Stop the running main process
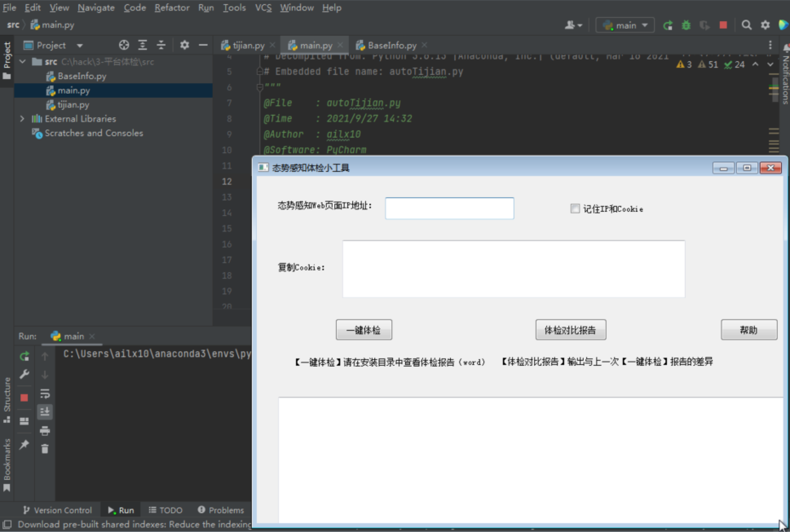Image resolution: width=790 pixels, height=532 pixels. coord(24,397)
